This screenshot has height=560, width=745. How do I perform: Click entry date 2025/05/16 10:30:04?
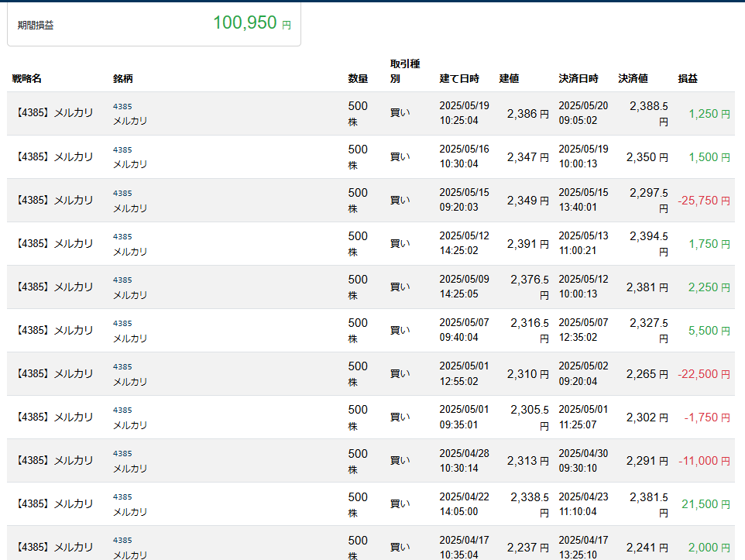[x=464, y=156]
